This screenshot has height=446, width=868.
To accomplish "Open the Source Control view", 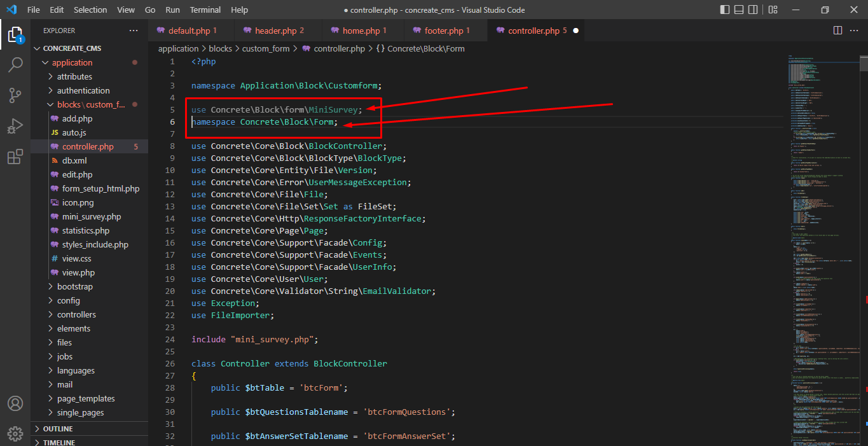I will pyautogui.click(x=15, y=95).
